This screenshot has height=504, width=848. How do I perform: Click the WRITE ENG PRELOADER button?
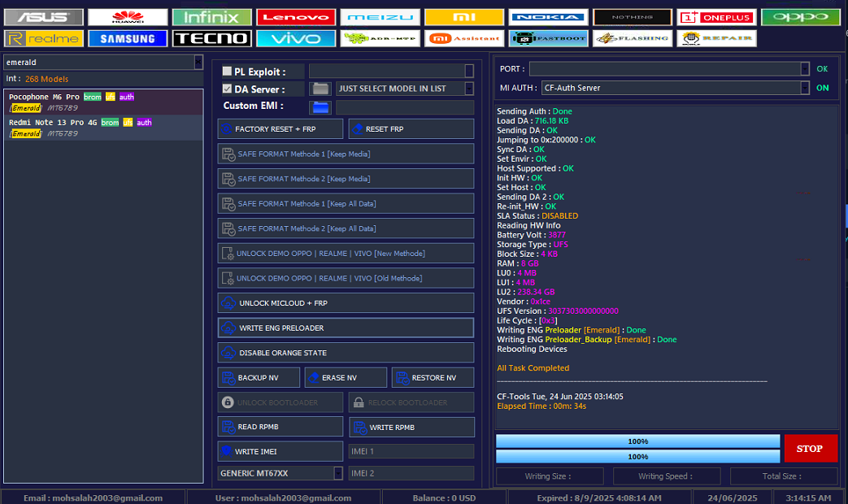point(346,328)
